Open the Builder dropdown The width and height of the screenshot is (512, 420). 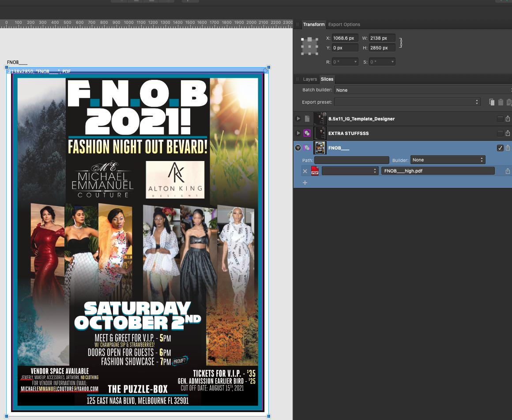(x=448, y=160)
